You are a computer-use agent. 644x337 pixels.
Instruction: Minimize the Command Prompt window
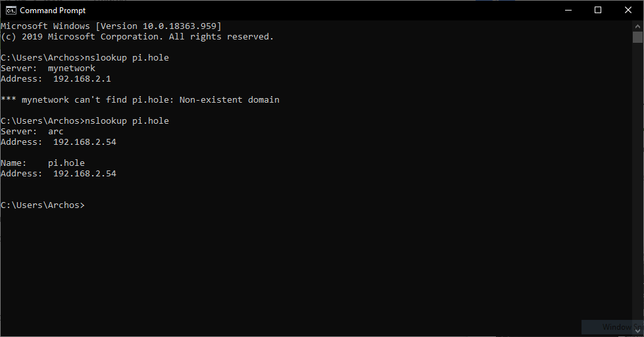coord(568,11)
